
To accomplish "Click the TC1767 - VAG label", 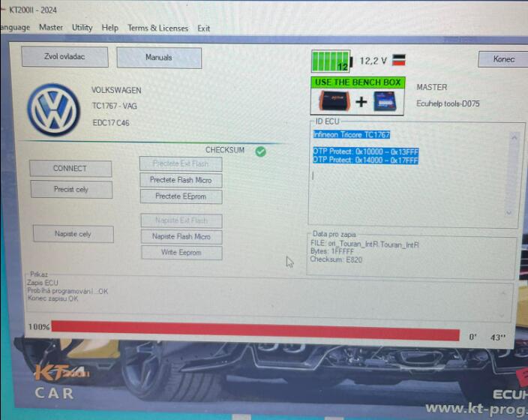I will [115, 106].
